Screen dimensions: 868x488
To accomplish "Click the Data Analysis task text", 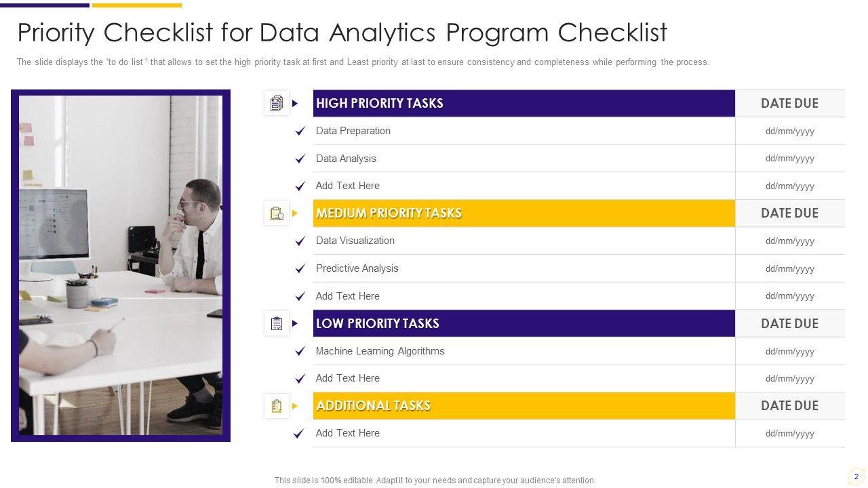I will coord(346,159).
